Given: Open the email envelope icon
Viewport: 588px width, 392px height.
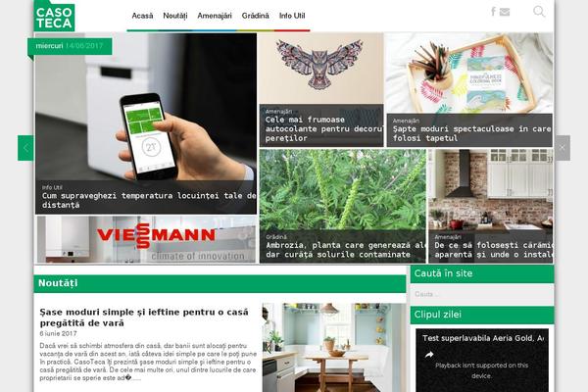Looking at the screenshot, I should [505, 12].
